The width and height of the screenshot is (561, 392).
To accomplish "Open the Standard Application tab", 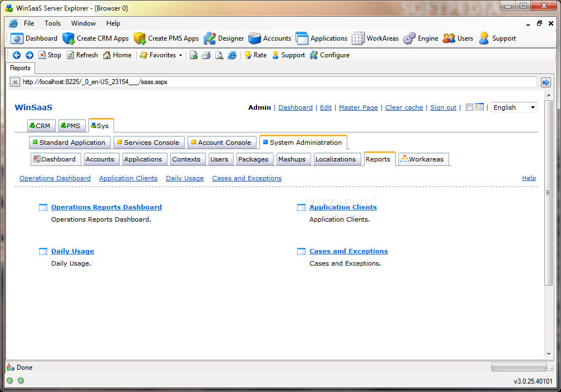I will coord(70,143).
